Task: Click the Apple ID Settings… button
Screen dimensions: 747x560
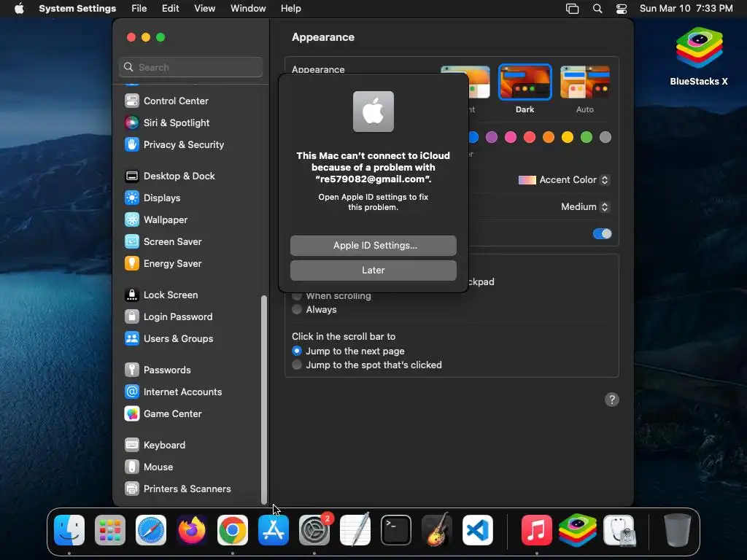Action: click(373, 246)
